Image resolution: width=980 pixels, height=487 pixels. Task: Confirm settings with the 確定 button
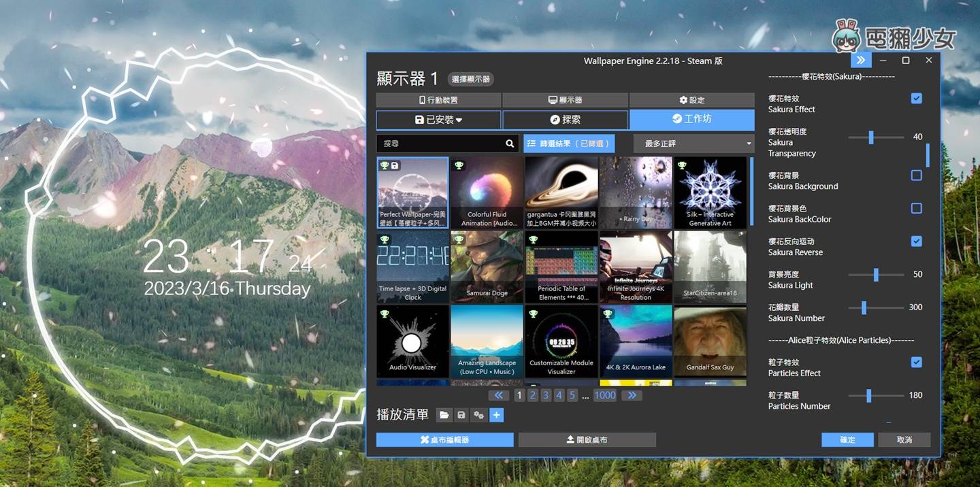tap(847, 440)
